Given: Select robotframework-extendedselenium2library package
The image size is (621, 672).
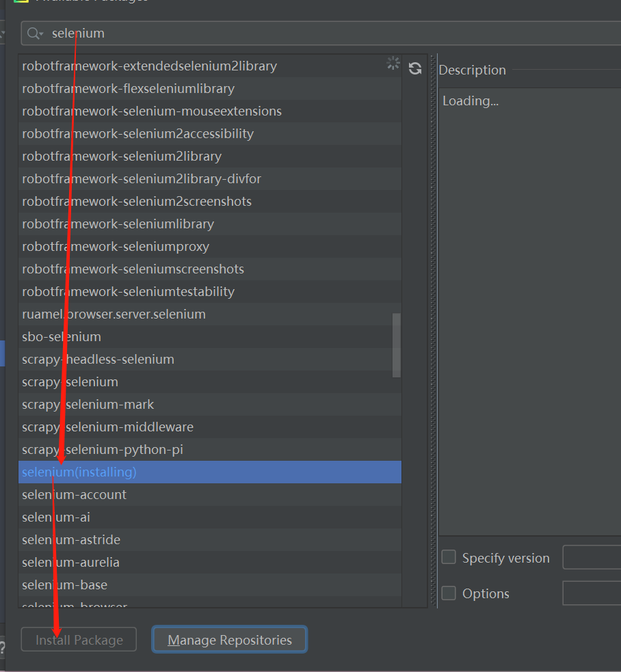Looking at the screenshot, I should pyautogui.click(x=210, y=66).
